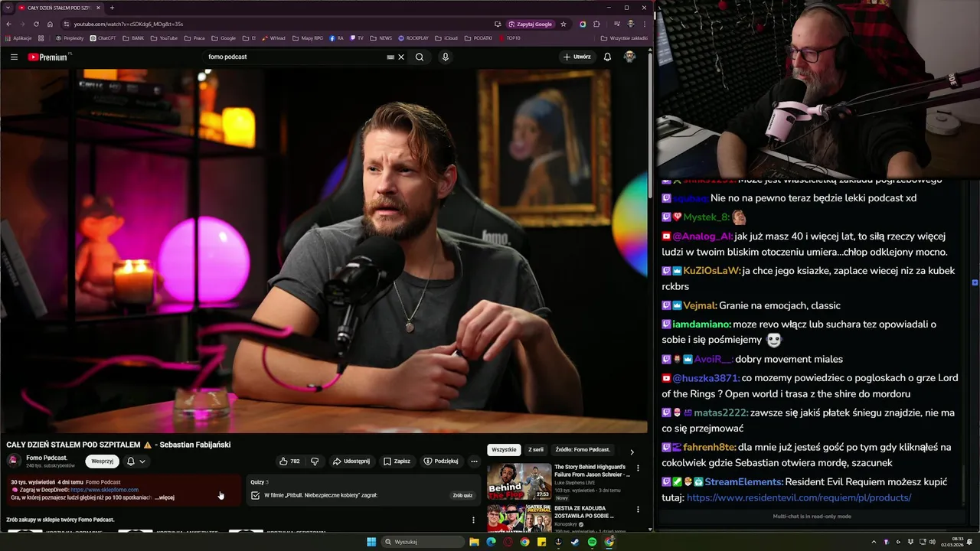Click the browser address bar URL
Screen dimensions: 980x551
pyautogui.click(x=129, y=24)
